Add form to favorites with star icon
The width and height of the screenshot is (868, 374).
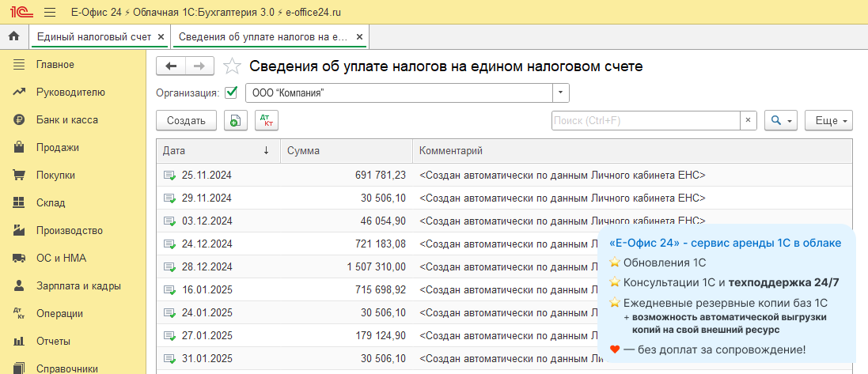pos(232,67)
